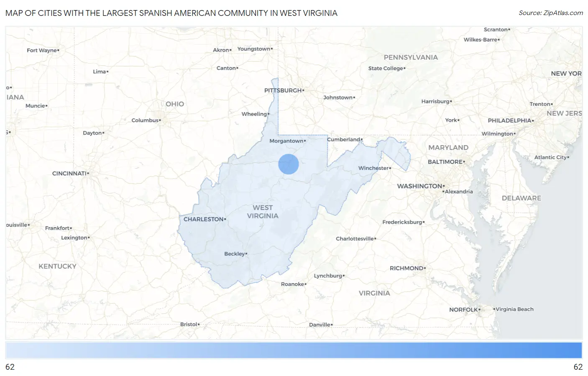Click the Alexandria city label
Image resolution: width=588 pixels, height=376 pixels.
click(459, 192)
